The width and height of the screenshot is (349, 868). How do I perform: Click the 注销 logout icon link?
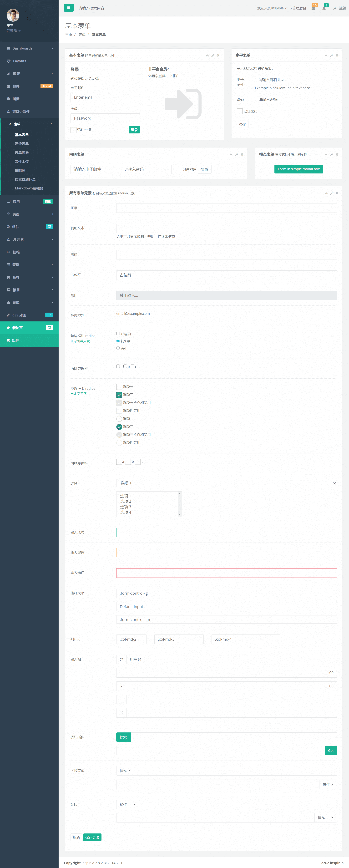340,8
